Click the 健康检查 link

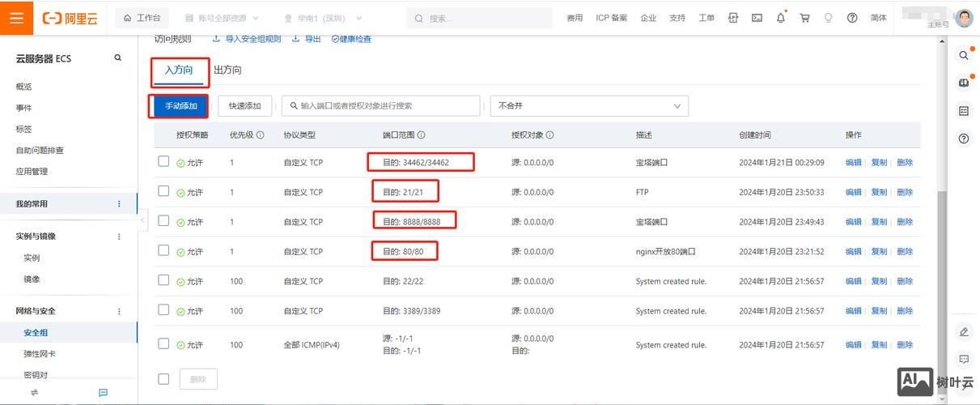click(x=351, y=39)
